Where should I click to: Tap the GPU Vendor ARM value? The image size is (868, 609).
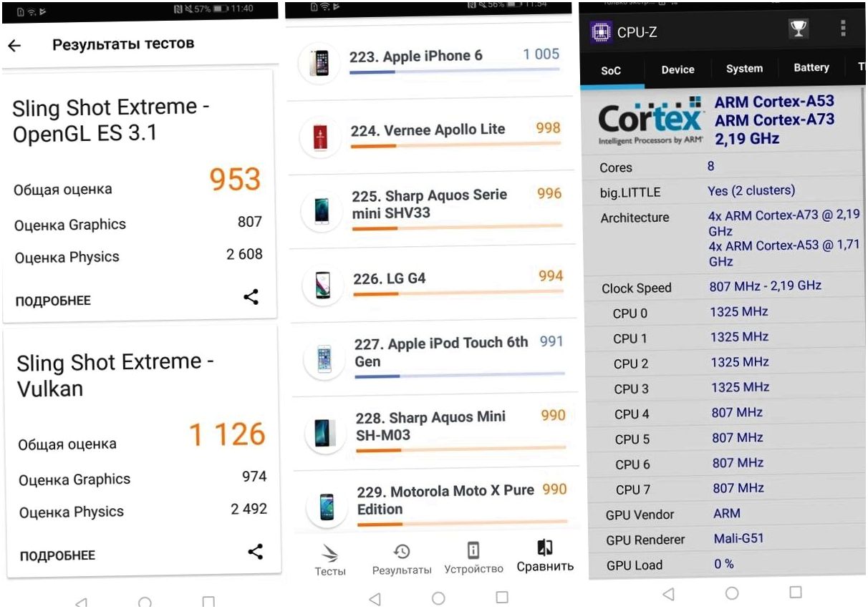pyautogui.click(x=727, y=513)
